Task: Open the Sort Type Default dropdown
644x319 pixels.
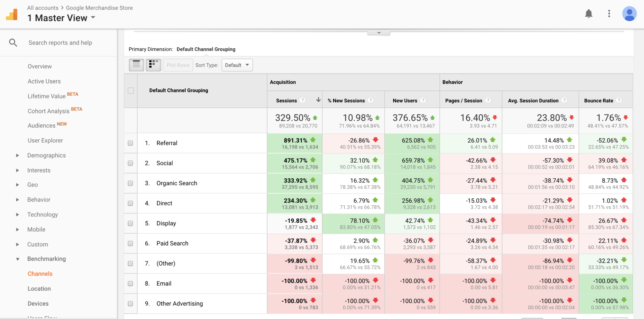Action: 237,65
